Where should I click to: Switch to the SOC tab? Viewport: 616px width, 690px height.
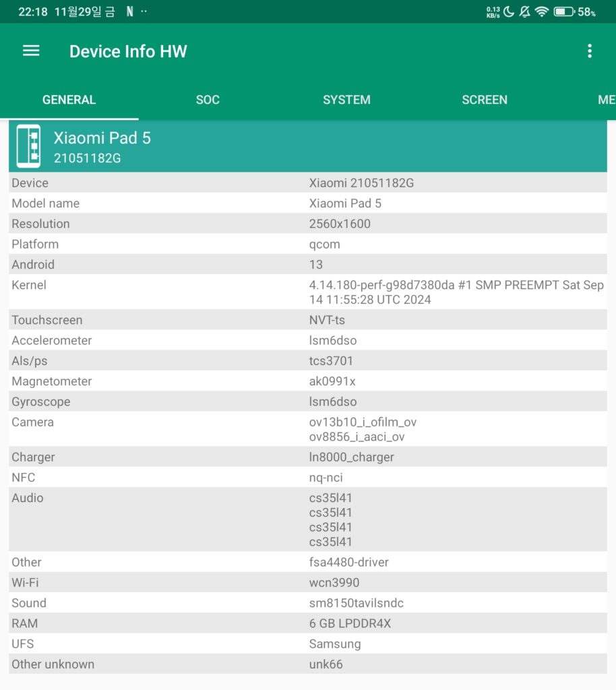tap(208, 100)
